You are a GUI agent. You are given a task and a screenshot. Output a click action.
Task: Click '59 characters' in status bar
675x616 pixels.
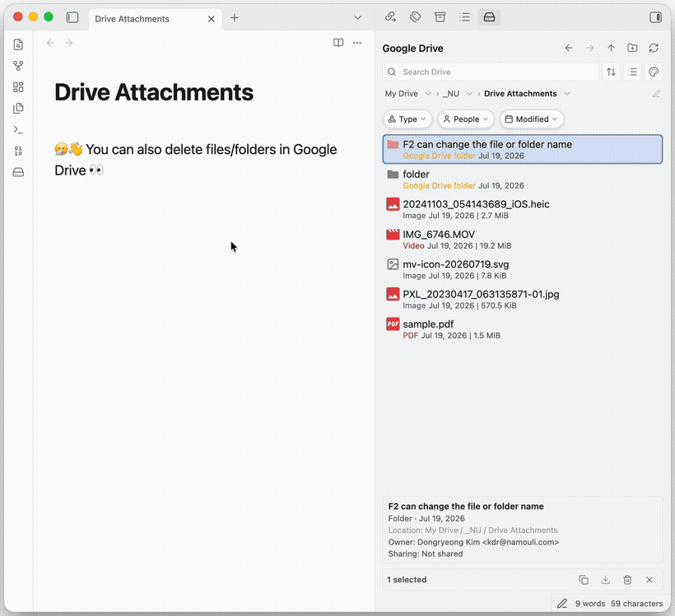(x=636, y=604)
